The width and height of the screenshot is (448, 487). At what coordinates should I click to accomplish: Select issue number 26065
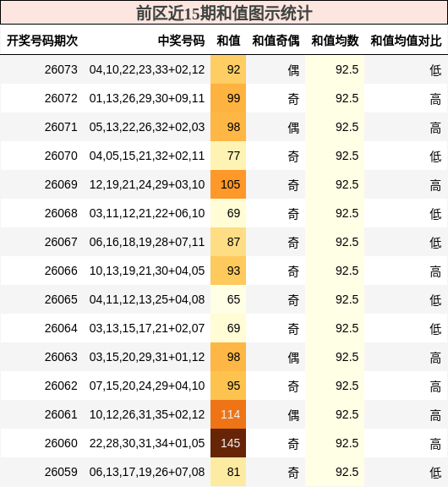pos(61,299)
